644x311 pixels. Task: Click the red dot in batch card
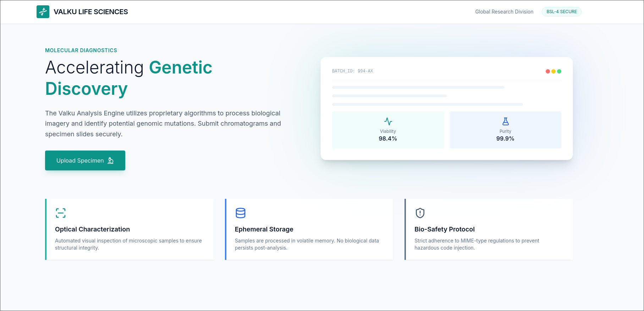(x=548, y=71)
